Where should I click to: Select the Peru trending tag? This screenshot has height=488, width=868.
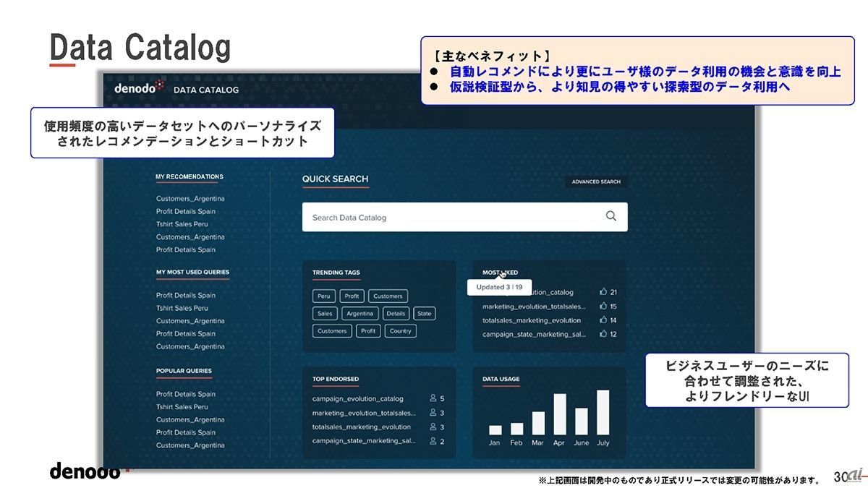click(x=324, y=296)
